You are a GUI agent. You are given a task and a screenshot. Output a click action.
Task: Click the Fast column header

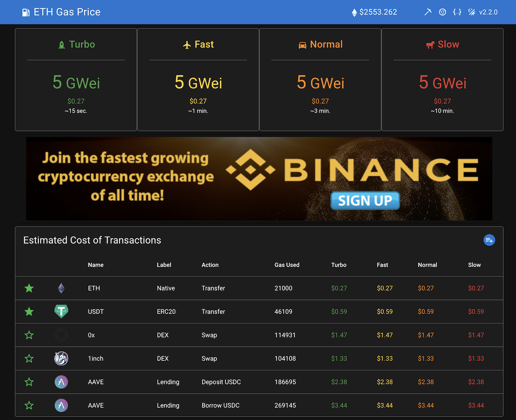coord(382,265)
